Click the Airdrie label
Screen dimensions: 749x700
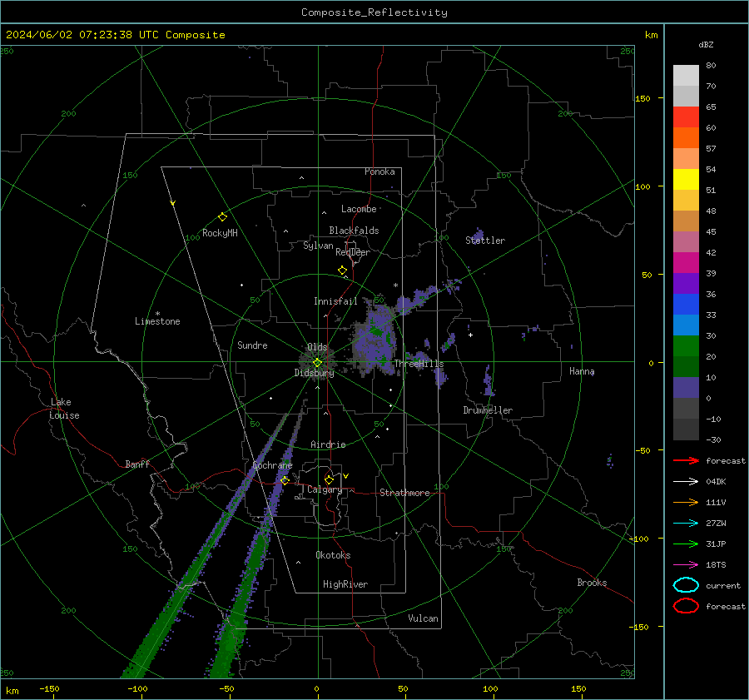pyautogui.click(x=328, y=444)
